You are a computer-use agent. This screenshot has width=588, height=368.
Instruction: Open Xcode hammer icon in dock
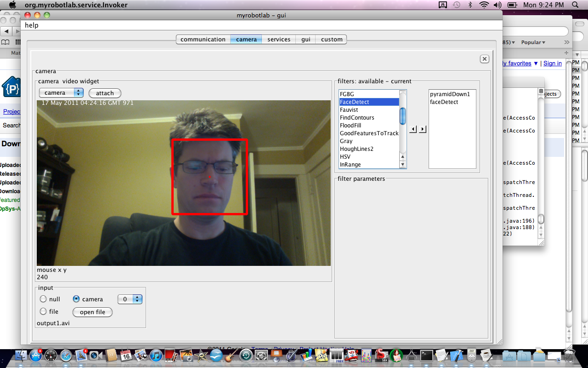coord(457,356)
